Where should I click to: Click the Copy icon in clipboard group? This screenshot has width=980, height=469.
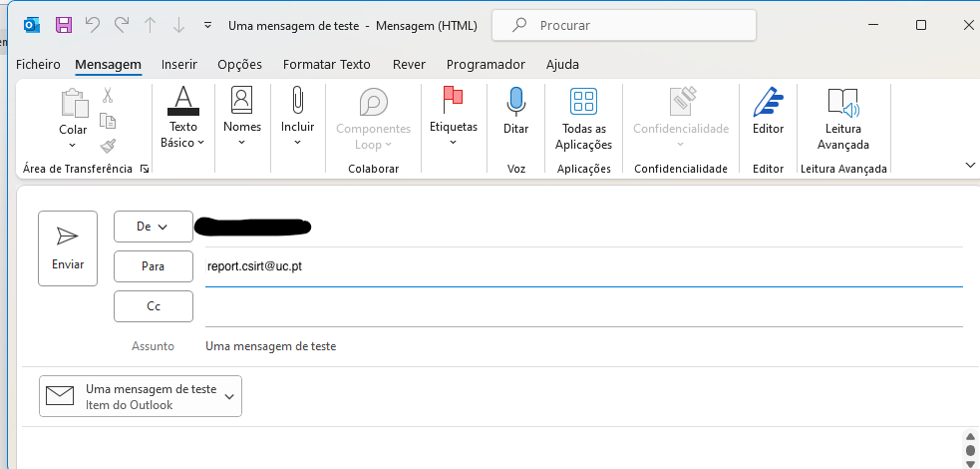(x=108, y=121)
